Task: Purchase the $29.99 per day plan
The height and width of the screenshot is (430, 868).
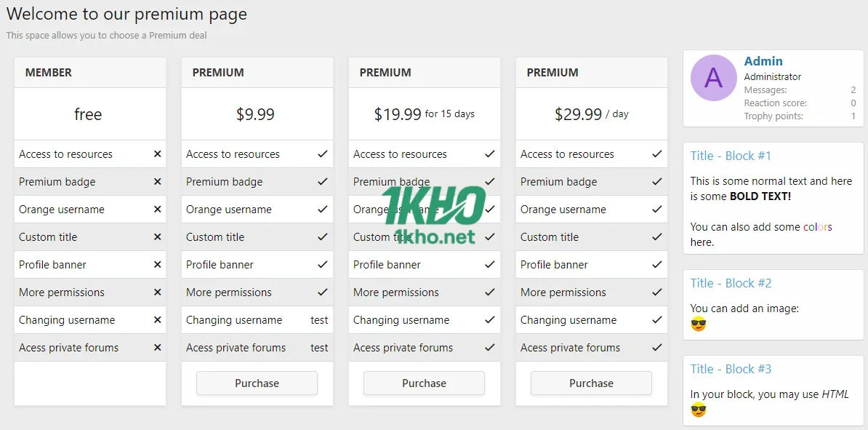Action: point(591,382)
